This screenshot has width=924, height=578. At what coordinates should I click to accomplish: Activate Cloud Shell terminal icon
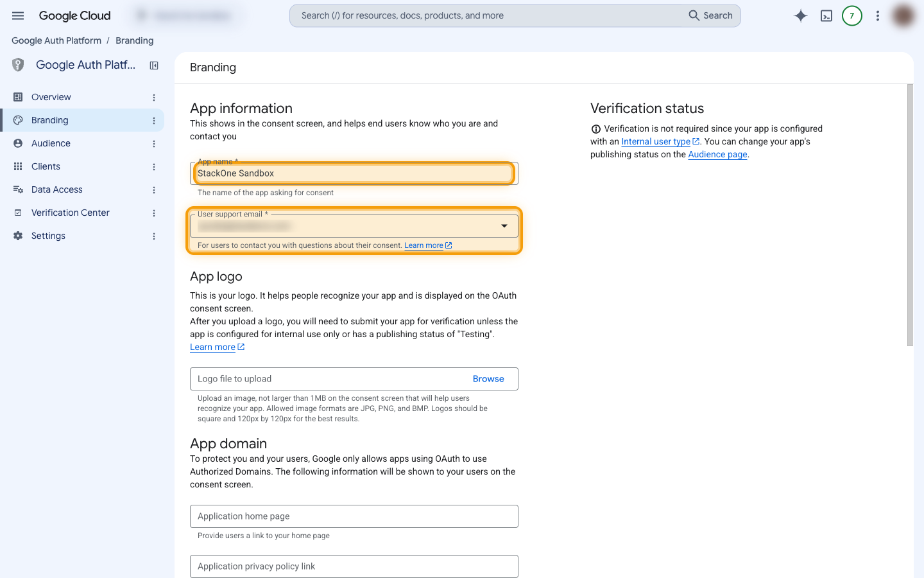[x=826, y=15]
